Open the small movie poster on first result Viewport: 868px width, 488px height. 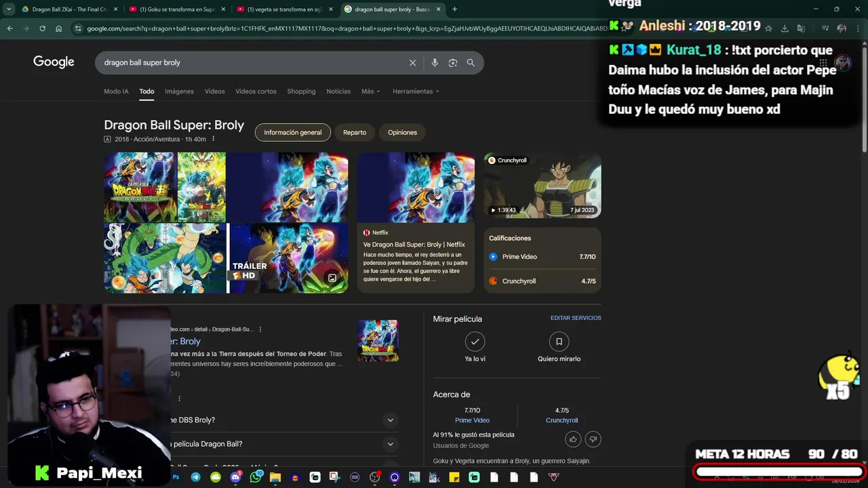click(x=378, y=341)
